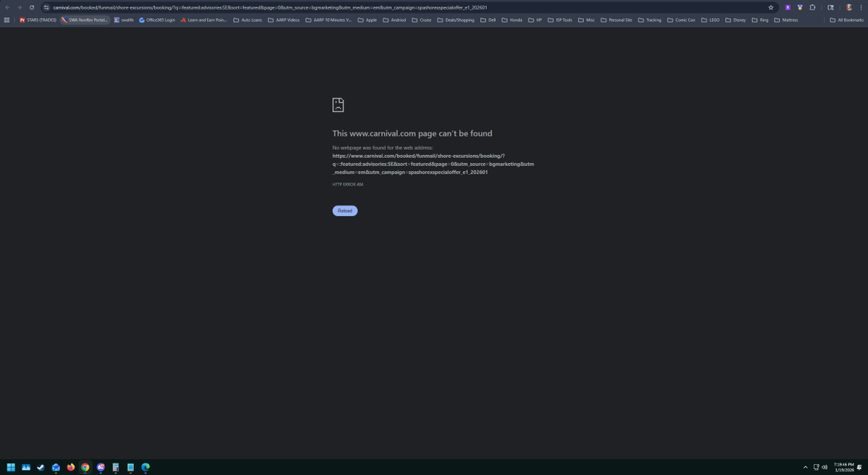Open the Chrome profile avatar
Viewport: 868px width, 475px height.
[x=849, y=7]
